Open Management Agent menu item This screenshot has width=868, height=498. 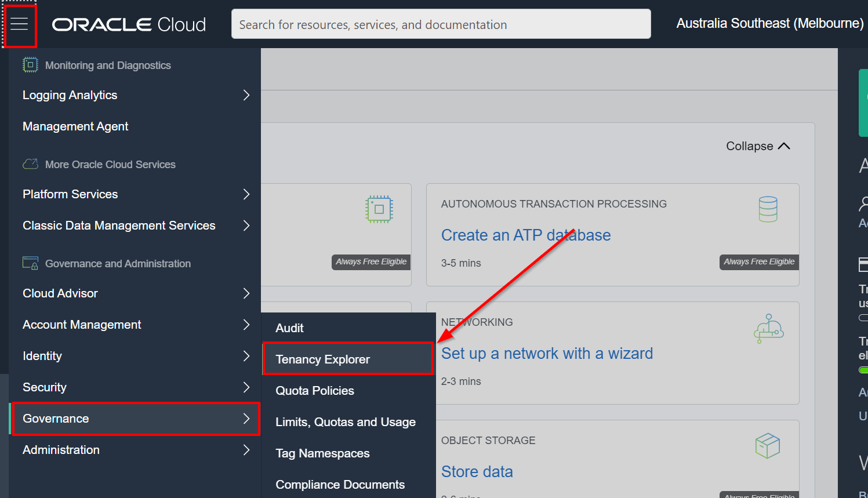pos(75,126)
